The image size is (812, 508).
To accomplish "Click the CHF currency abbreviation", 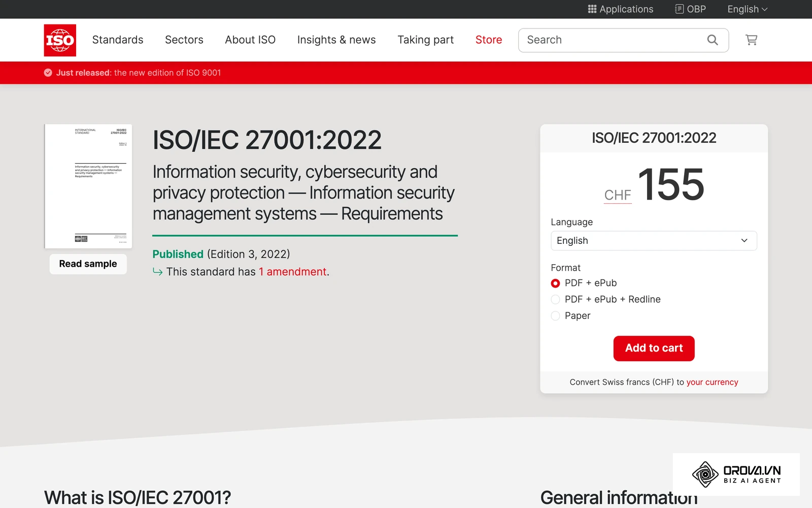I will (x=618, y=195).
